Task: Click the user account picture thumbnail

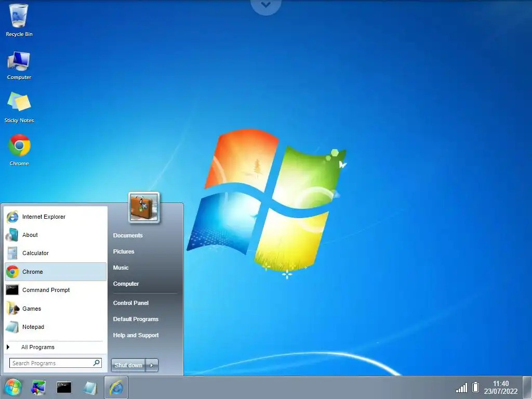Action: pos(144,207)
